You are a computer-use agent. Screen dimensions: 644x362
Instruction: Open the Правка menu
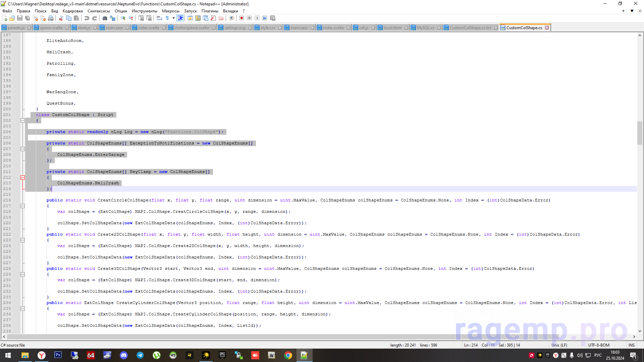pos(23,11)
